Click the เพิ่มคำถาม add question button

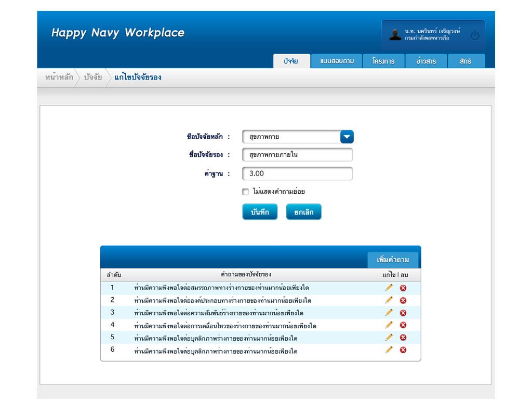click(x=393, y=260)
